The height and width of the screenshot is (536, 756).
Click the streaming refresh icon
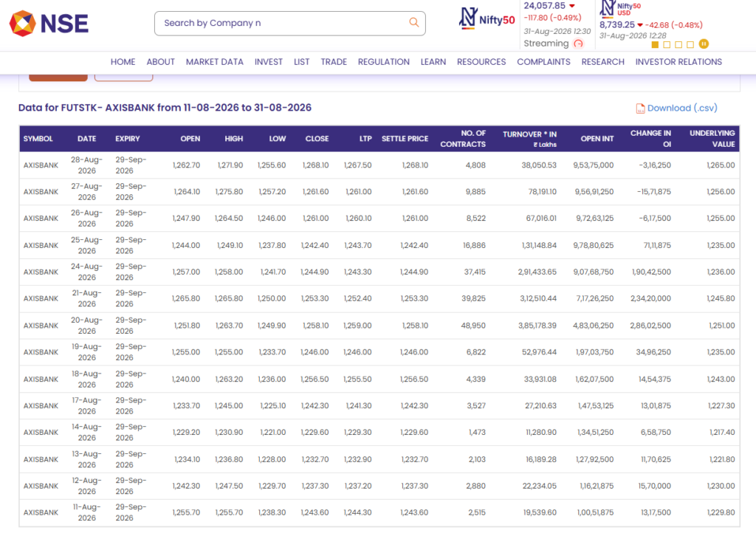579,44
